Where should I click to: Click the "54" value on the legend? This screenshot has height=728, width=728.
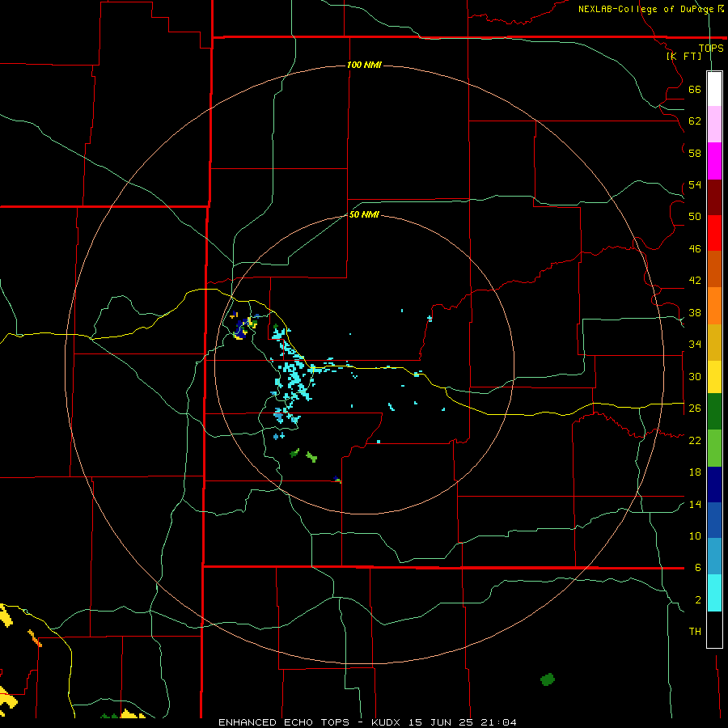click(x=695, y=184)
